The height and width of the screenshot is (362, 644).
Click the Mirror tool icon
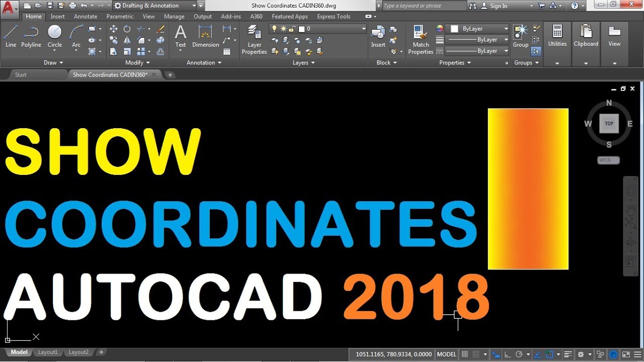(x=127, y=40)
